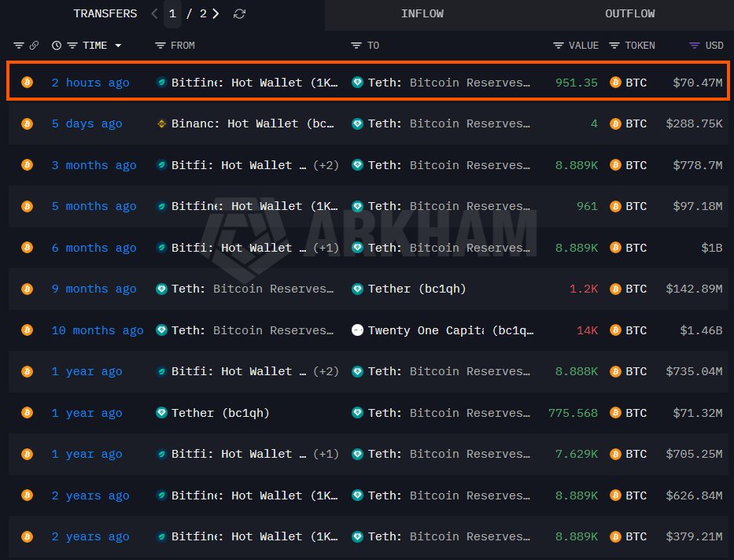Image resolution: width=734 pixels, height=560 pixels.
Task: Open the '2 hours ago' transaction link
Action: click(x=90, y=83)
